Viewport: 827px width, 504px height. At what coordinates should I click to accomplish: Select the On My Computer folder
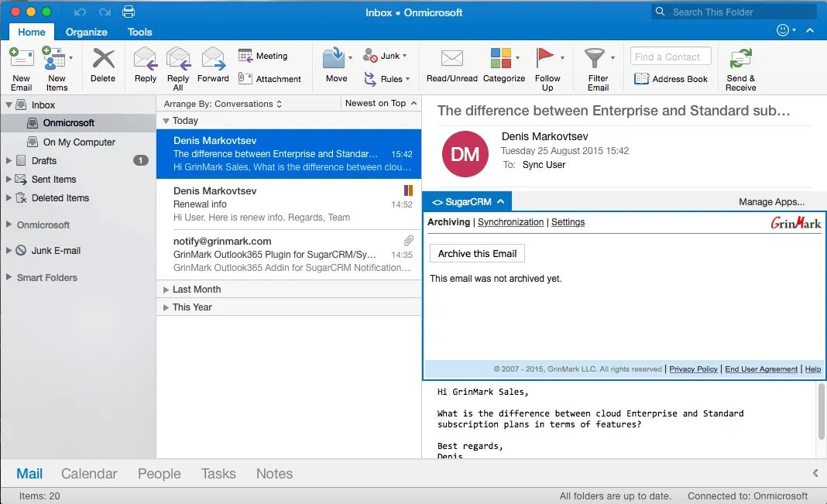click(x=78, y=142)
